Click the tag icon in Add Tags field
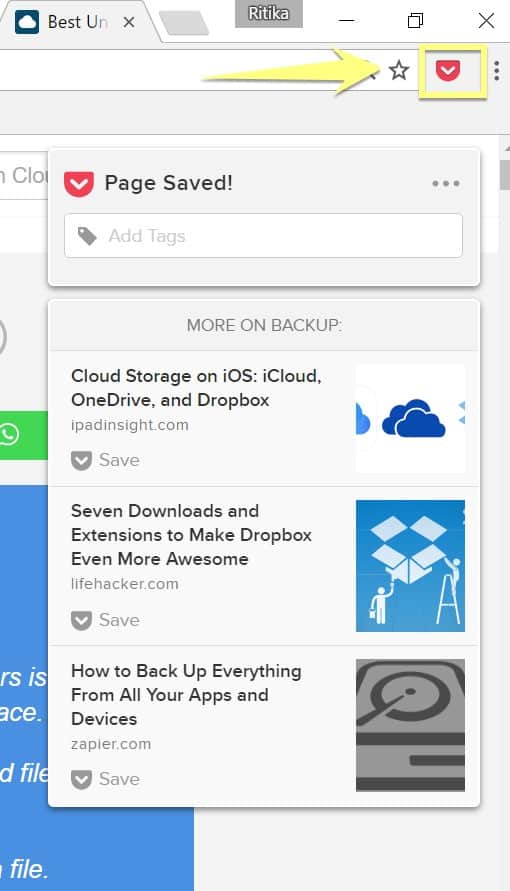The height and width of the screenshot is (891, 510). (87, 236)
